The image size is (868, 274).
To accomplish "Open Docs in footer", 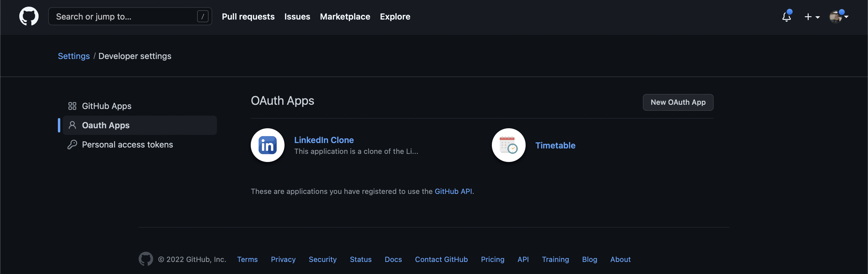I will [x=393, y=259].
